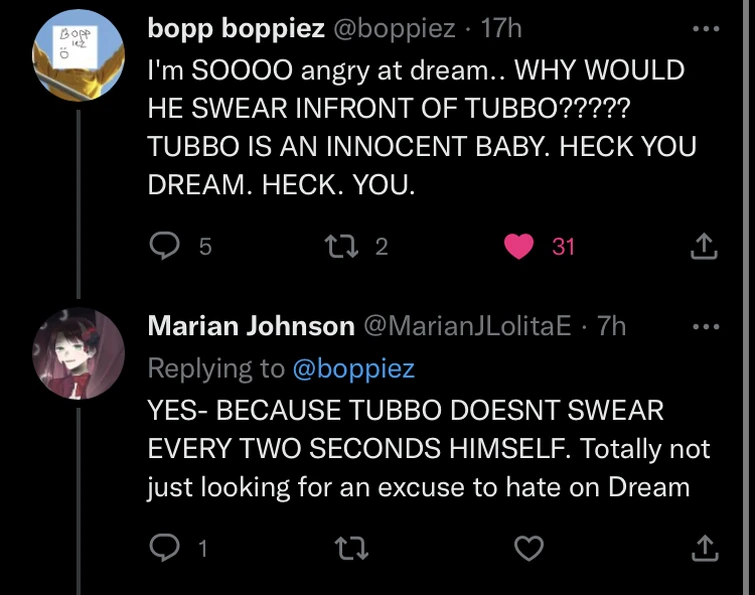Like Marian Johnson's reply
Viewport: 755px width, 595px height.
coord(529,546)
